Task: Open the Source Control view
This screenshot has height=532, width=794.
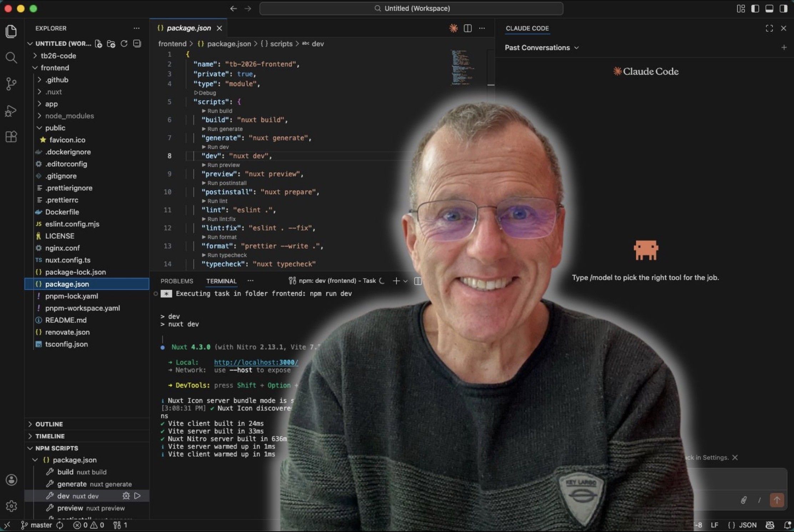Action: pos(11,84)
